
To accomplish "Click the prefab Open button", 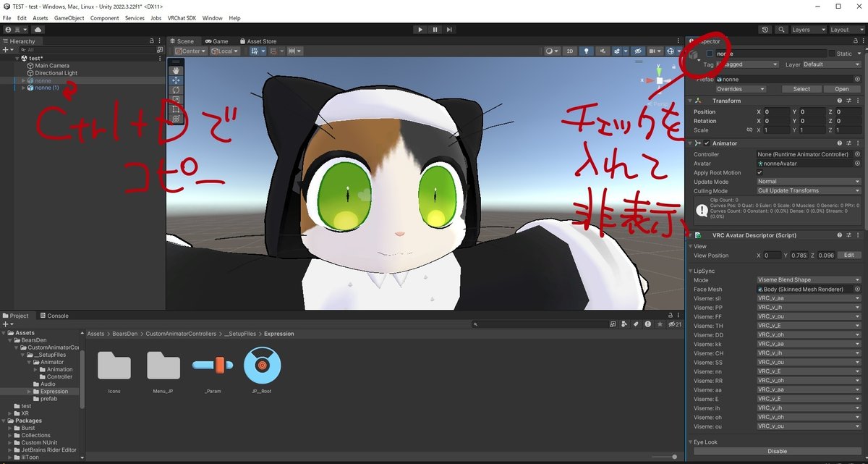I will click(x=842, y=89).
